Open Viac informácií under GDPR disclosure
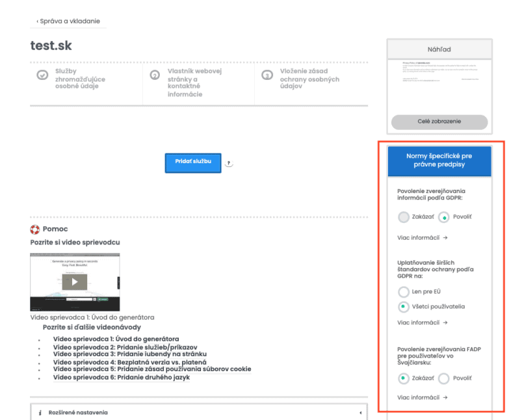The height and width of the screenshot is (420, 509). (x=423, y=237)
